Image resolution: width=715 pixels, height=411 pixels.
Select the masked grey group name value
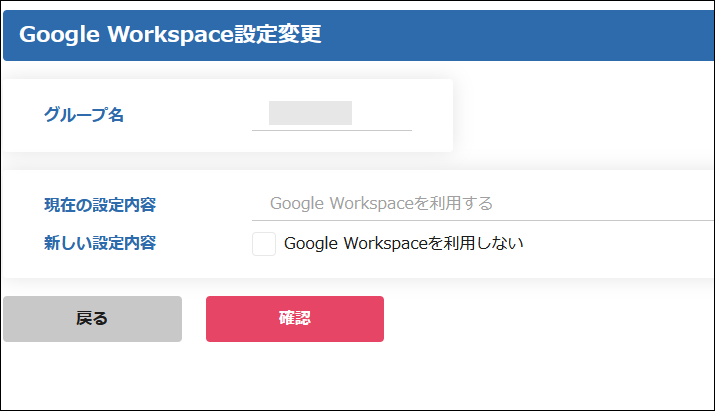point(310,113)
